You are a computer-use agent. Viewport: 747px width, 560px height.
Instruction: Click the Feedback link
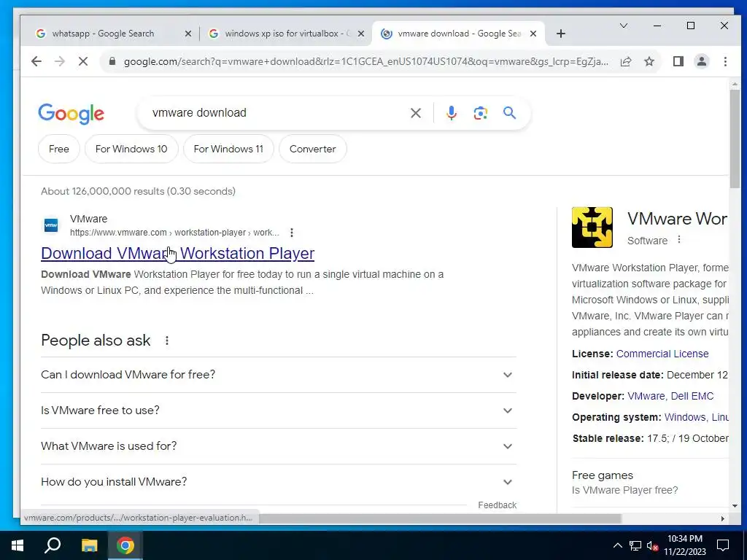click(x=497, y=505)
